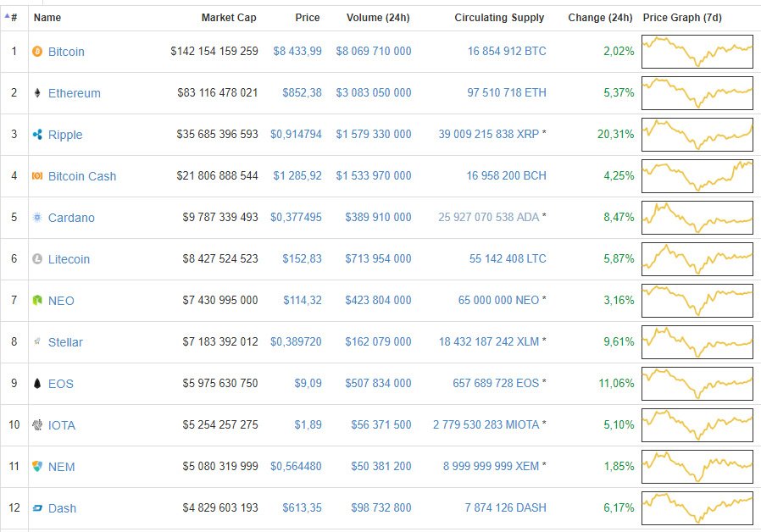Open Ripple 7d price graph

tap(697, 135)
